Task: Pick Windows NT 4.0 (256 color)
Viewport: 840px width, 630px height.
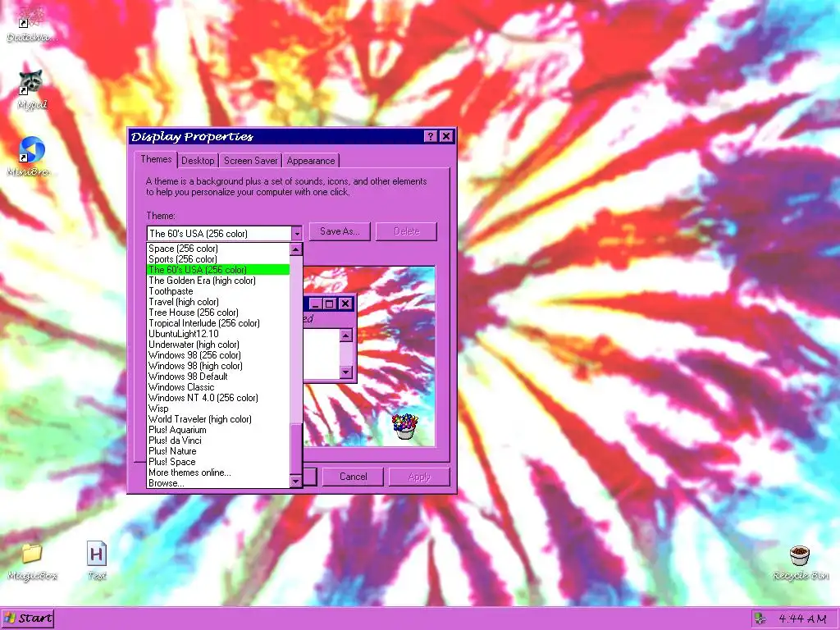Action: click(x=218, y=398)
